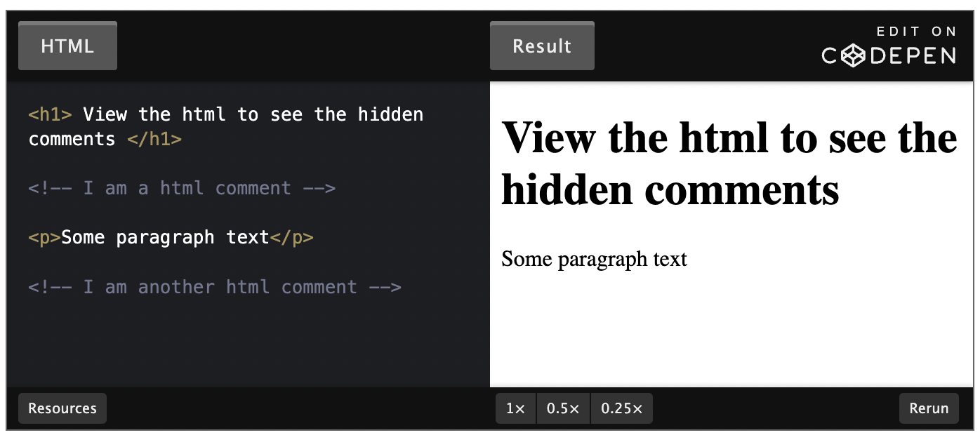Click the "I am another html comment" line
Viewport: 980px width, 435px height.
(215, 287)
